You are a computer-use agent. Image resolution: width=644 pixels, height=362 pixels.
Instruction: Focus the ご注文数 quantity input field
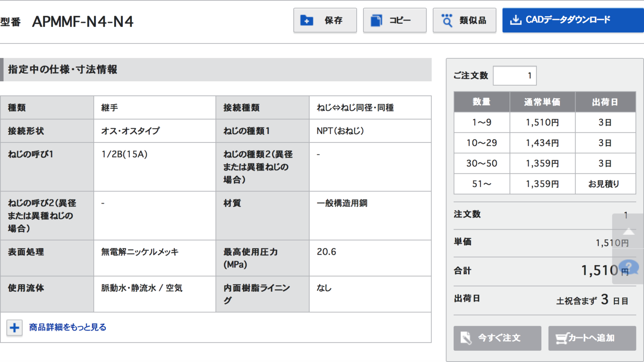[x=514, y=76]
